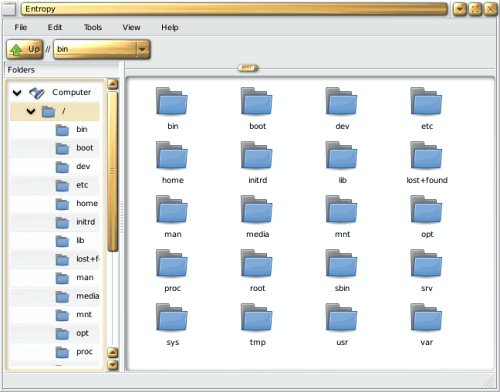Open the File menu

(21, 27)
